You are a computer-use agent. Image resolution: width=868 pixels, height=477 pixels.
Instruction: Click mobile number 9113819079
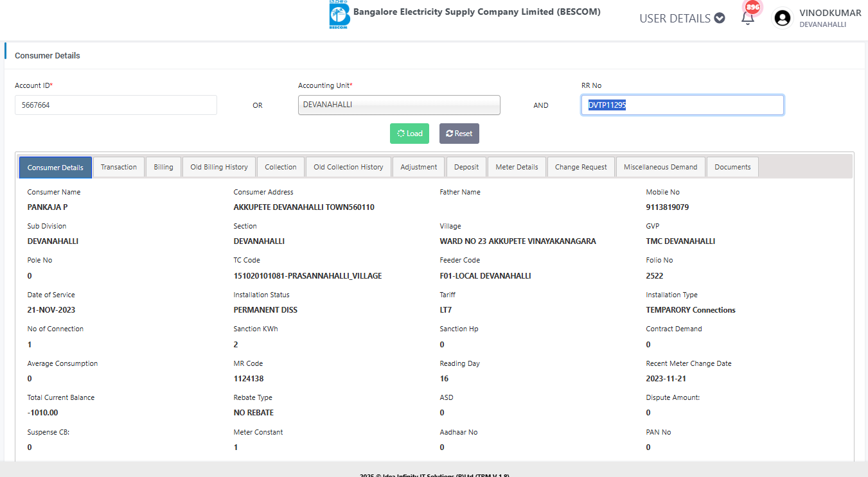tap(668, 207)
